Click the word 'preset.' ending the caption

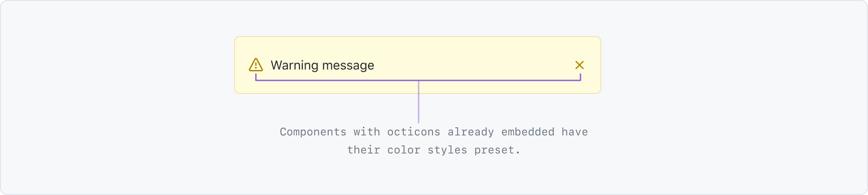[x=497, y=150]
